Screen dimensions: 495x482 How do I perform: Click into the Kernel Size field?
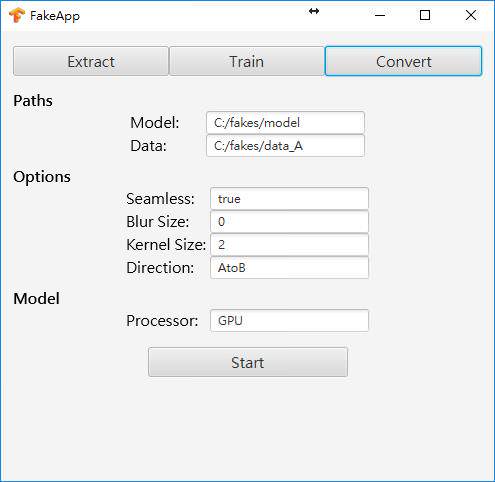pos(289,245)
